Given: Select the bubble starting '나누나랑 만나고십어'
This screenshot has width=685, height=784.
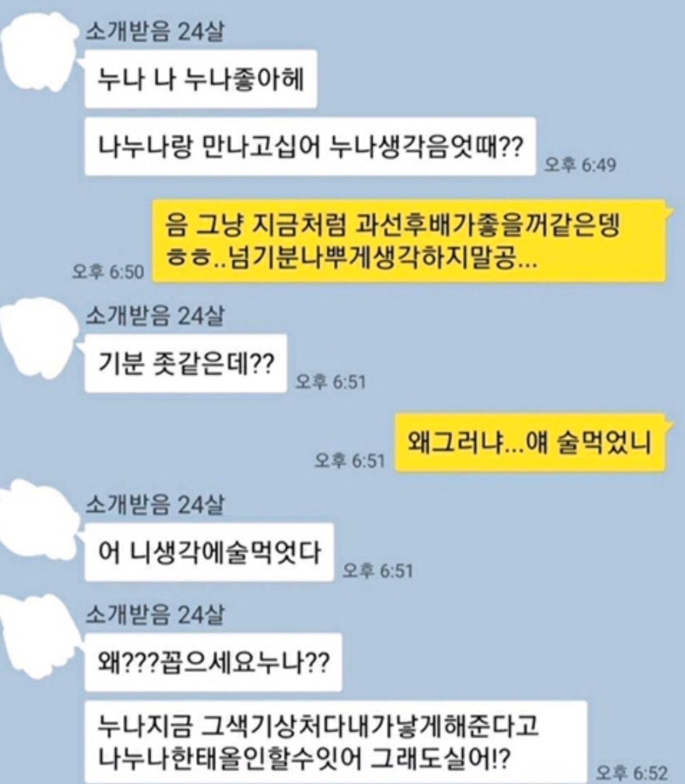Looking at the screenshot, I should [311, 146].
